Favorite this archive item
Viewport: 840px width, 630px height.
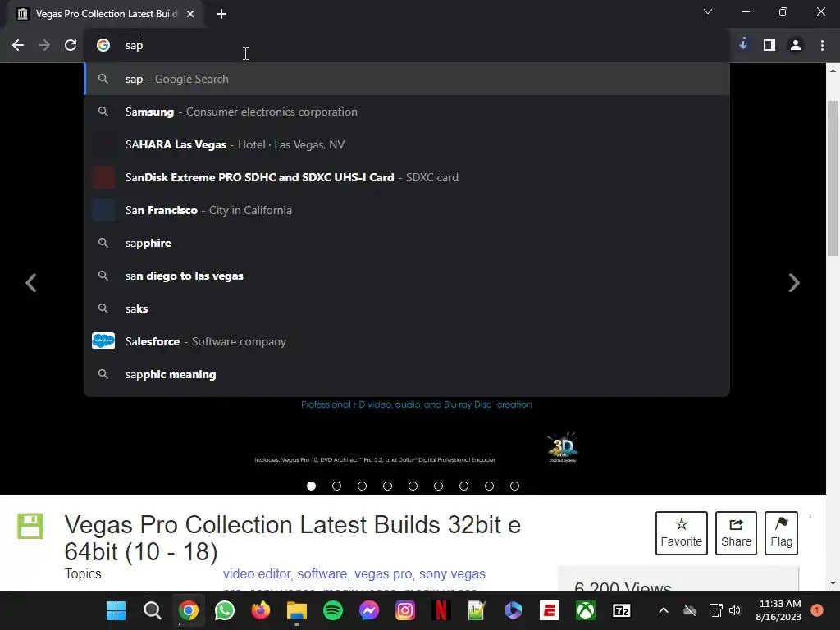coord(682,533)
